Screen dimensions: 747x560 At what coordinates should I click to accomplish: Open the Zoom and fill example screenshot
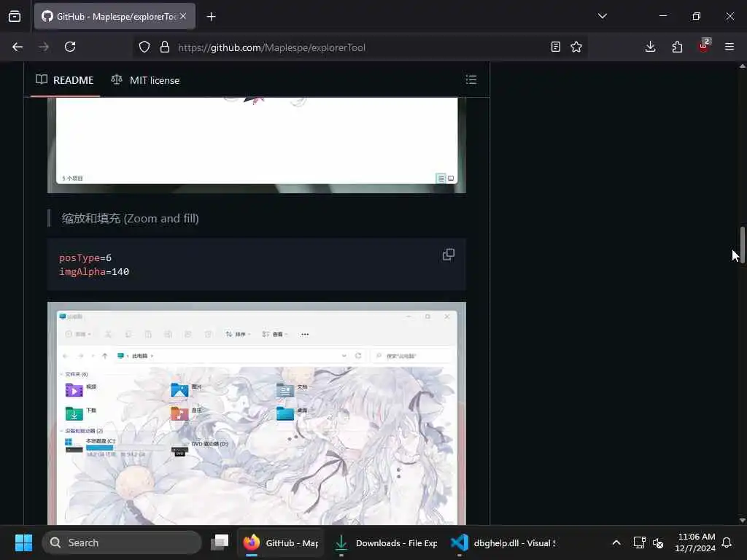click(257, 413)
